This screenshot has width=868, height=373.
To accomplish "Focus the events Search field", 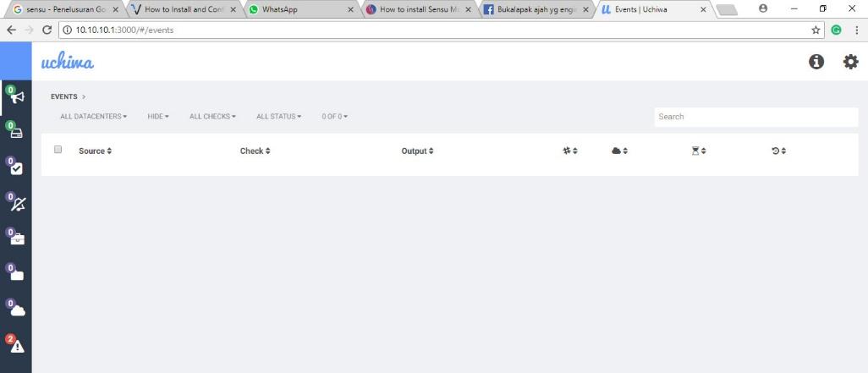I will click(x=755, y=117).
